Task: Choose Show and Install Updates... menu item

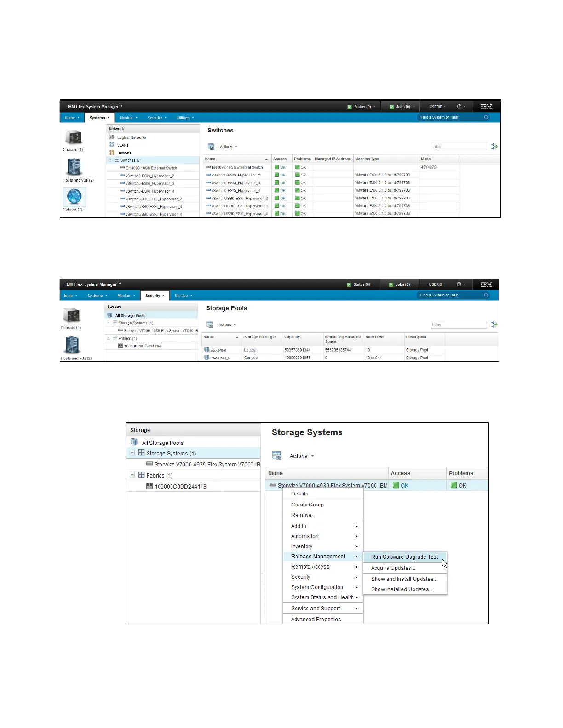Action: coord(405,579)
